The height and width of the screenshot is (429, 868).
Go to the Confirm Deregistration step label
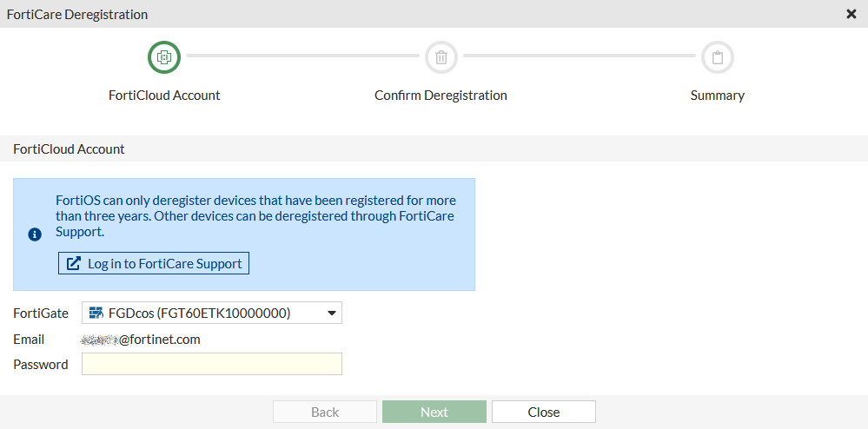point(441,96)
